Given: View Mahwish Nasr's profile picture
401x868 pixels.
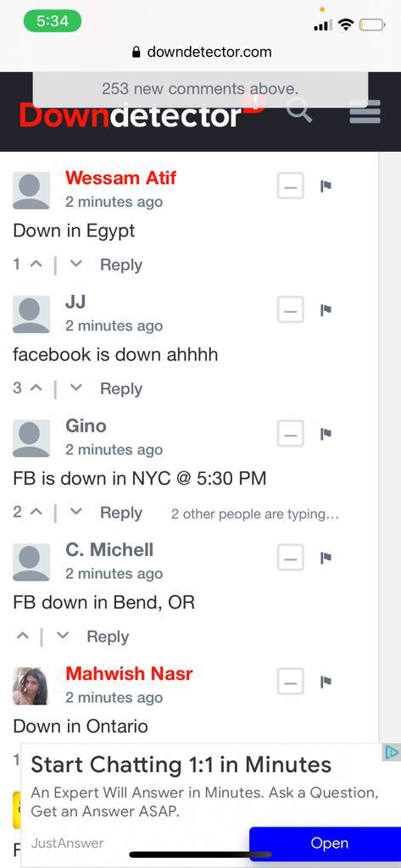Looking at the screenshot, I should 31,687.
